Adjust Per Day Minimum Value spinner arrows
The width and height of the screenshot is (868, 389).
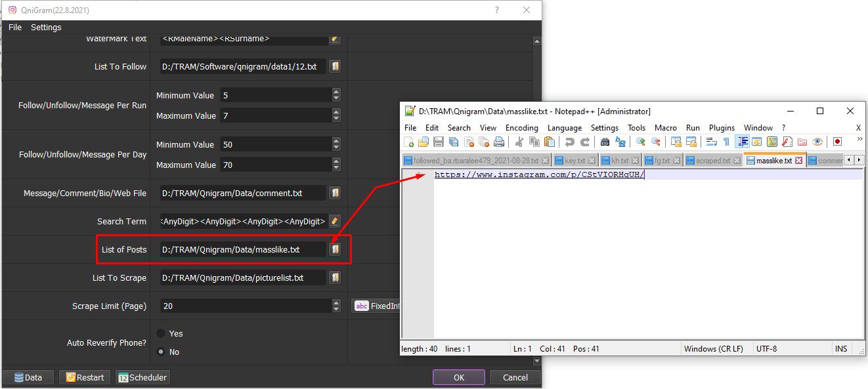(x=336, y=144)
